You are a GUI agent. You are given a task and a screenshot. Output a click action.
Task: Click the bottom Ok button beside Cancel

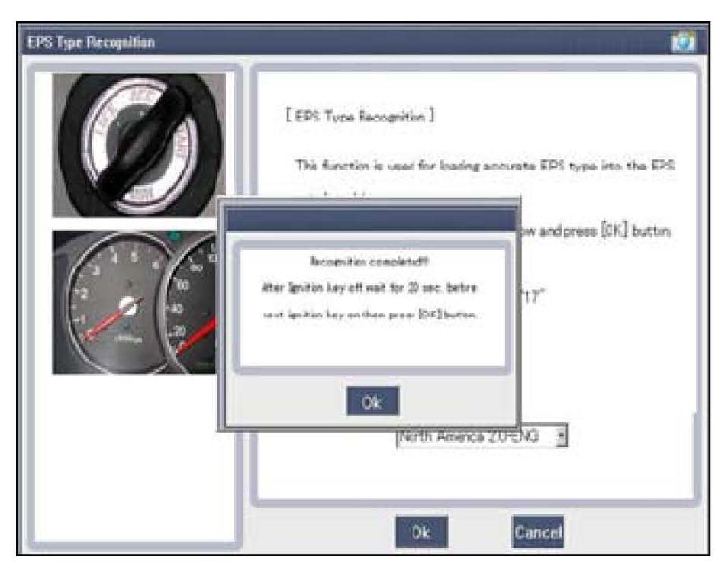click(x=421, y=531)
